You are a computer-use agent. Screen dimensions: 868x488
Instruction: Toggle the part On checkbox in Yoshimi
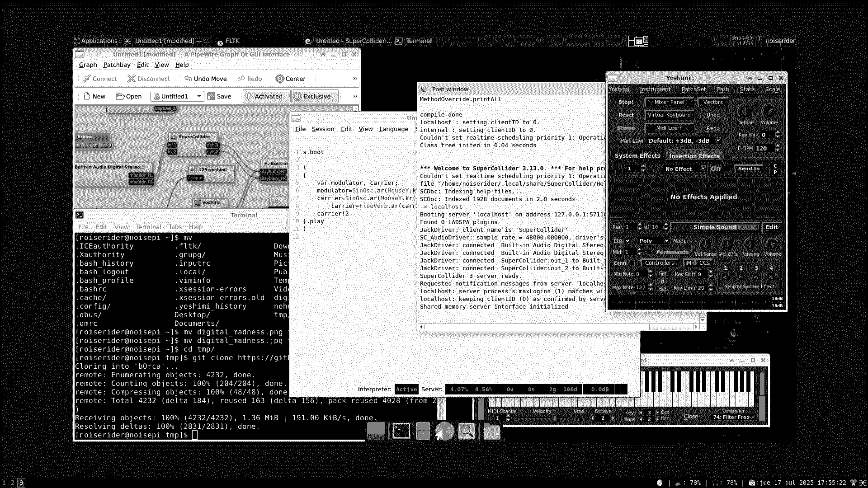[627, 241]
